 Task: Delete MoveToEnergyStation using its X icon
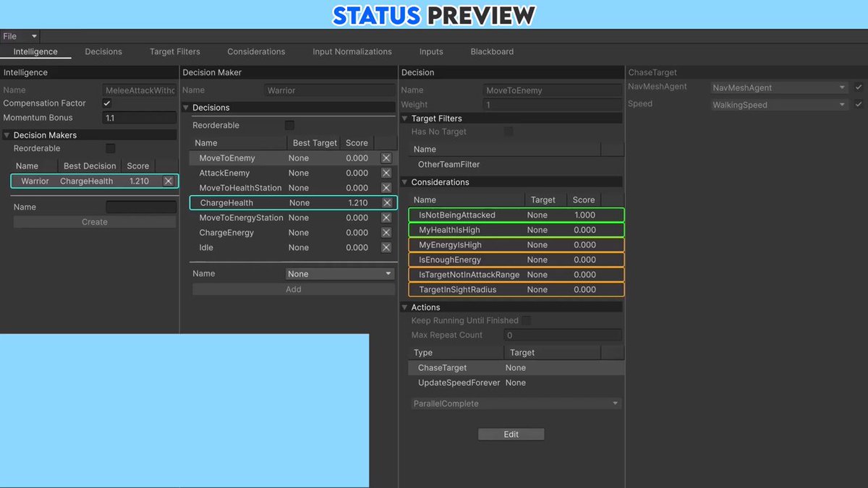[386, 218]
